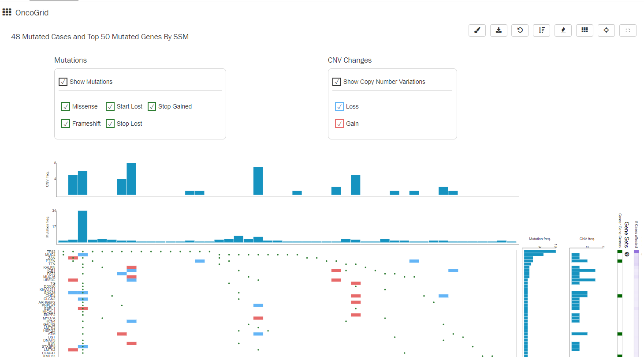Toggle the Loss CNV checkbox
Screen dimensions: 644x357
[x=339, y=106]
